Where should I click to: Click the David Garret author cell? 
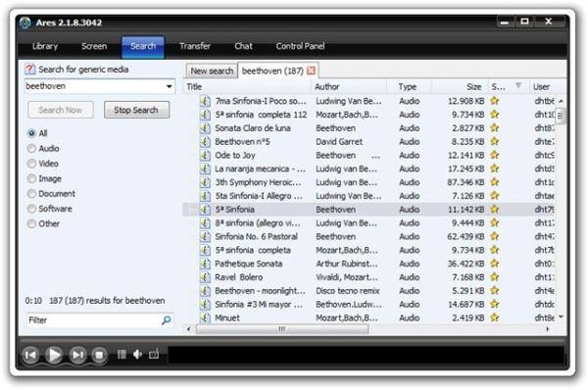339,142
